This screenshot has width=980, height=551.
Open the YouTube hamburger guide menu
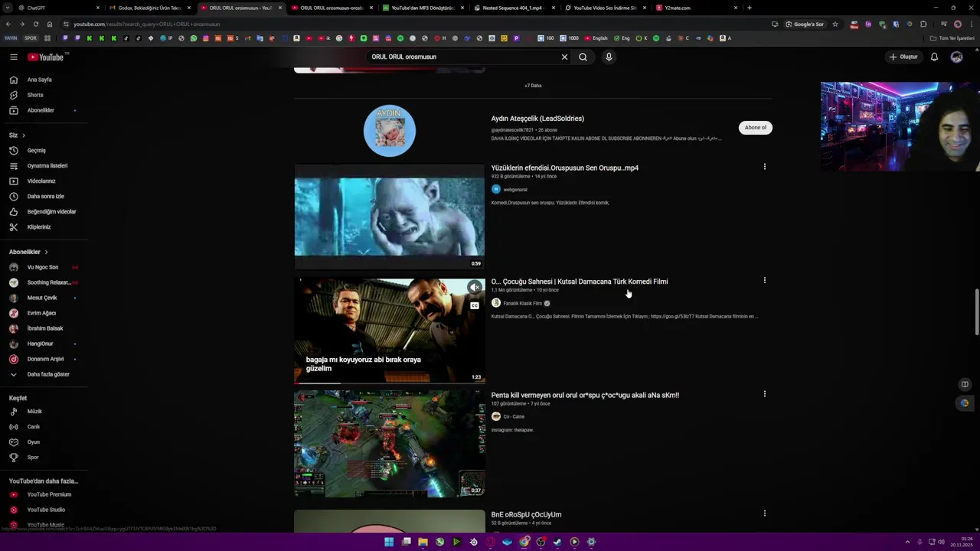[13, 57]
